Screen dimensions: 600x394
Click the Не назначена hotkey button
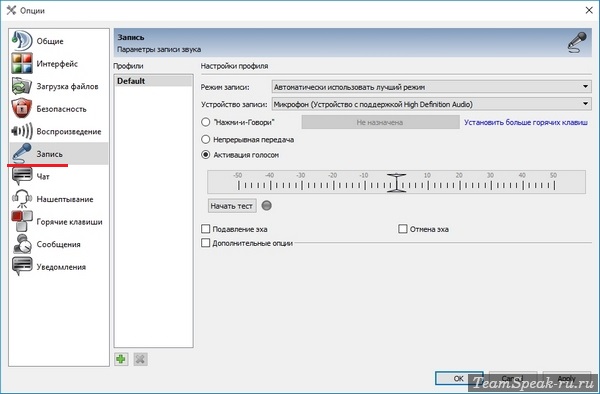(x=380, y=122)
